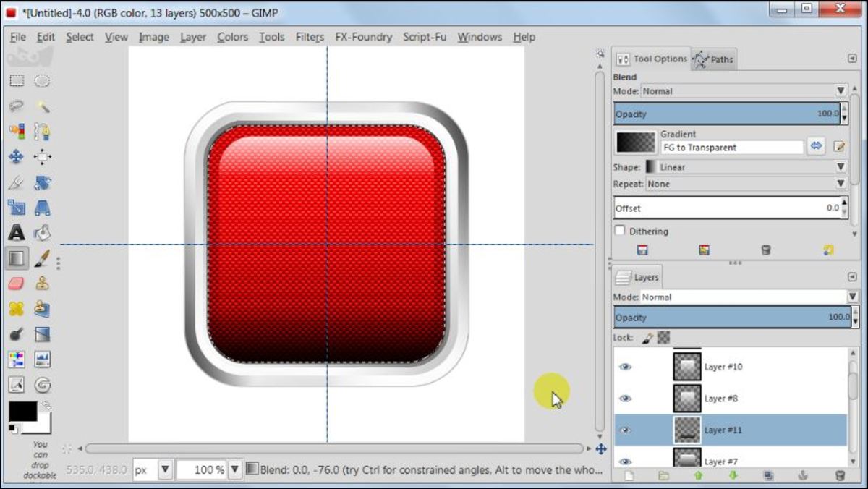Open the Filters menu
The width and height of the screenshot is (868, 489).
click(310, 36)
